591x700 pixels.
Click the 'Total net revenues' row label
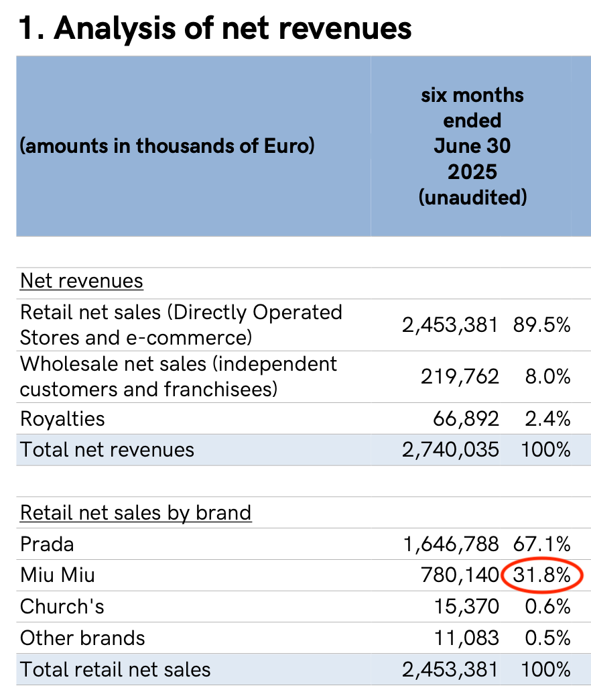(x=107, y=449)
